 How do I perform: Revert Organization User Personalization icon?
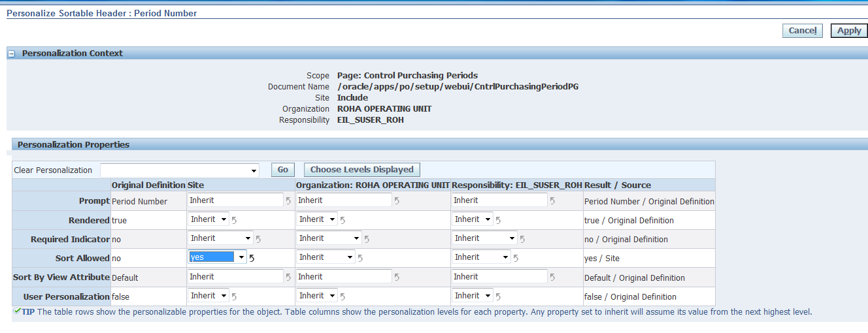(x=342, y=296)
